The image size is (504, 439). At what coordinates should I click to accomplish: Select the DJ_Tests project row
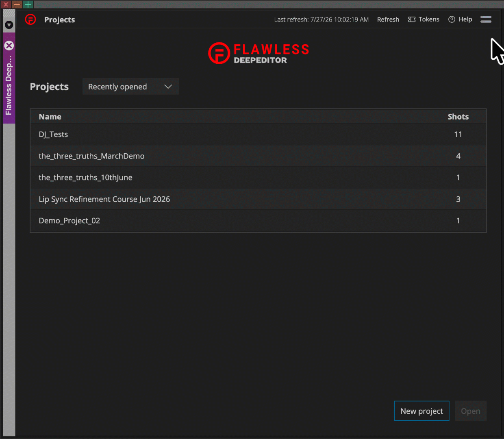tap(258, 134)
